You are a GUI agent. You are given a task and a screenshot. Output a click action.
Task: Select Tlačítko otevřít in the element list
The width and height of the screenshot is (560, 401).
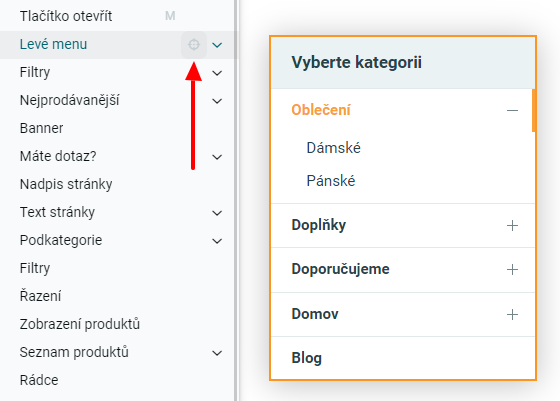coord(66,16)
